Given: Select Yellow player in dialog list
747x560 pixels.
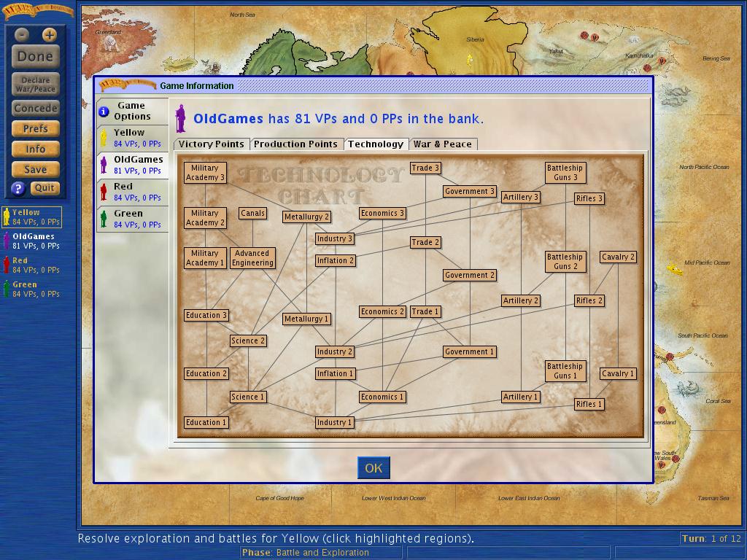Looking at the screenshot, I should 133,138.
